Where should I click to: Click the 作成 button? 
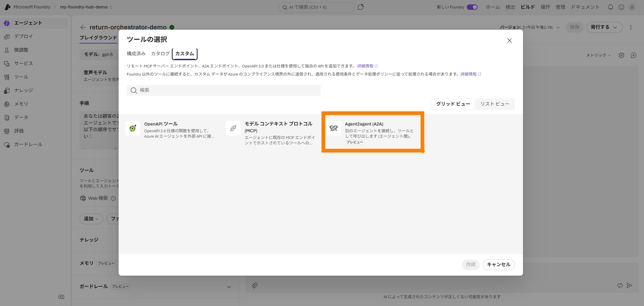tap(471, 265)
